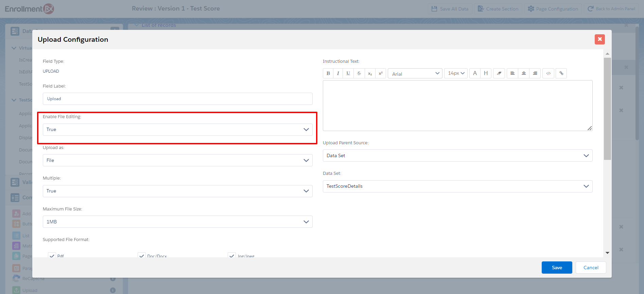Expand the Maximum File Size dropdown

pyautogui.click(x=177, y=222)
